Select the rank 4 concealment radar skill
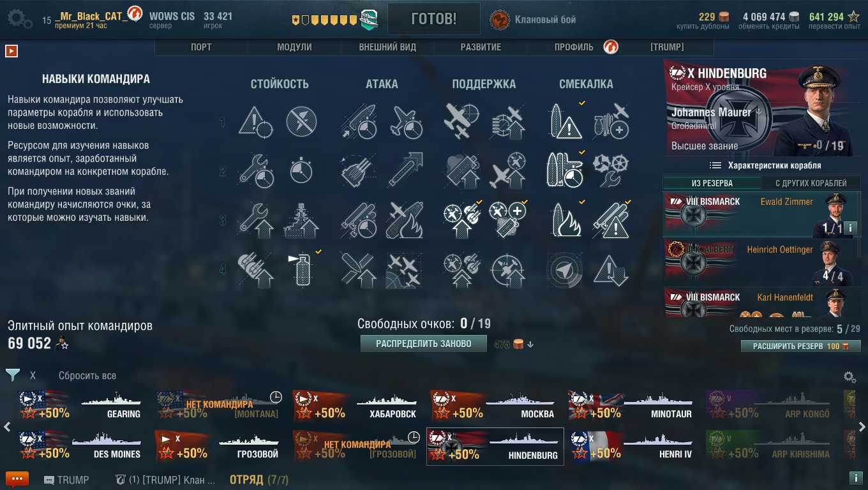 565,270
